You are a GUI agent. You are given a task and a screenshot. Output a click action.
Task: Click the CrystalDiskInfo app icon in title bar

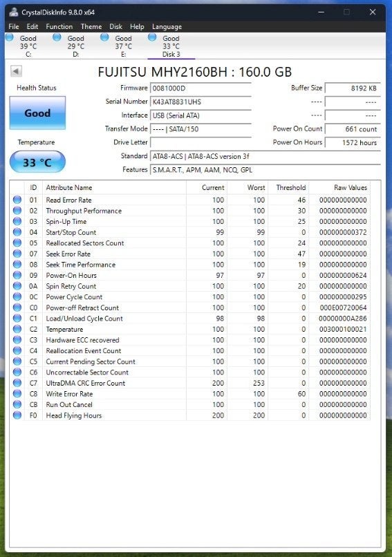click(14, 12)
